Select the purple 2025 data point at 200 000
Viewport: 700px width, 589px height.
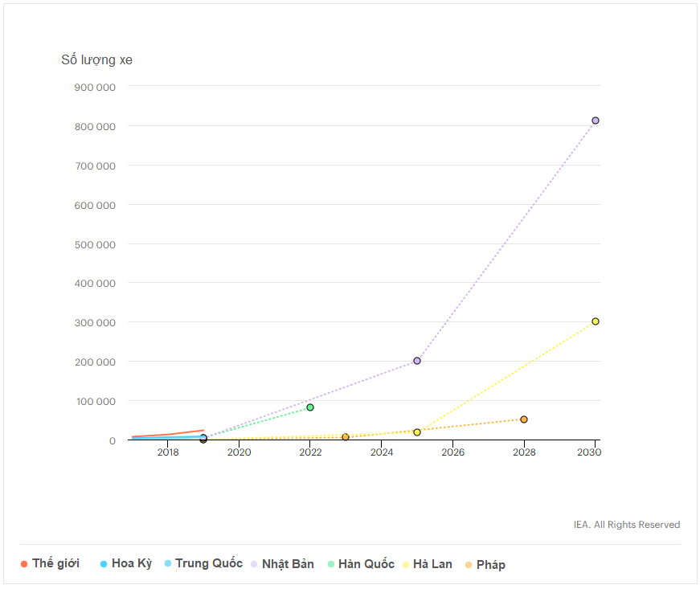pos(417,361)
